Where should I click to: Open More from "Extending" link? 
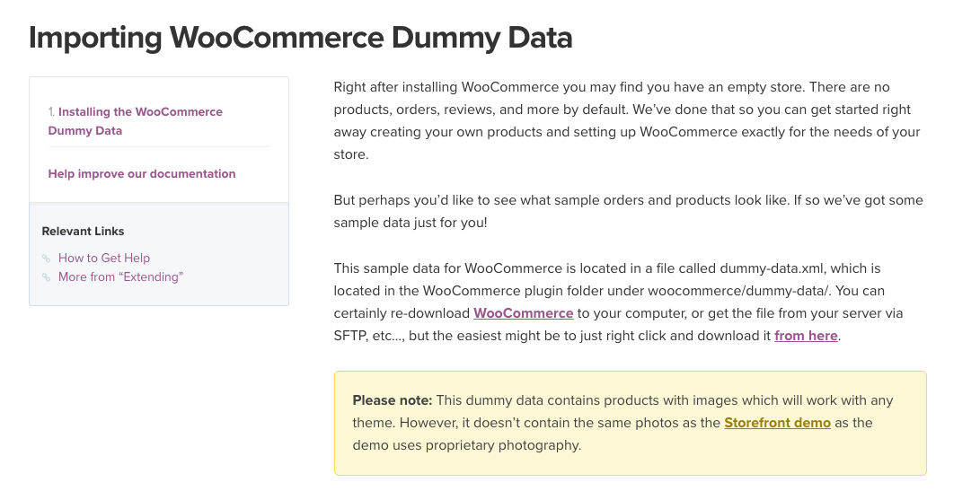120,276
